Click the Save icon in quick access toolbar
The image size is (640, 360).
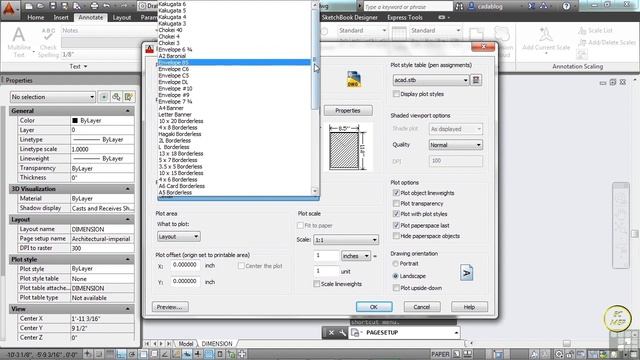pyautogui.click(x=53, y=6)
